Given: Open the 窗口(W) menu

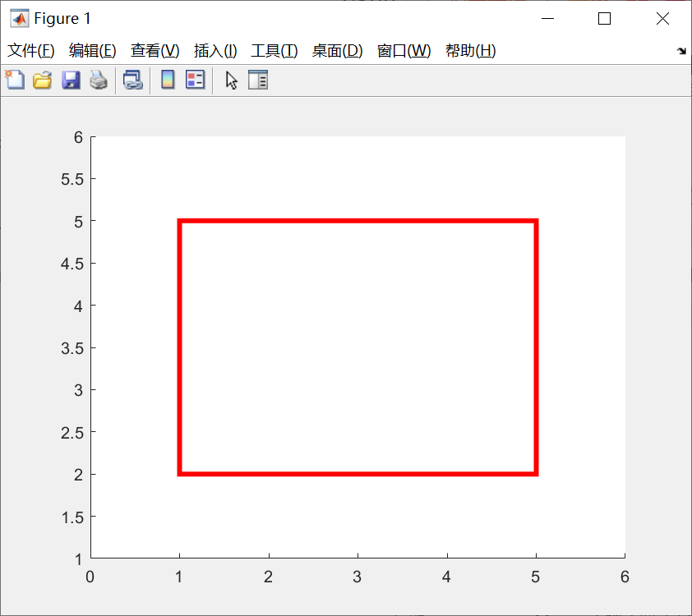Looking at the screenshot, I should point(404,50).
